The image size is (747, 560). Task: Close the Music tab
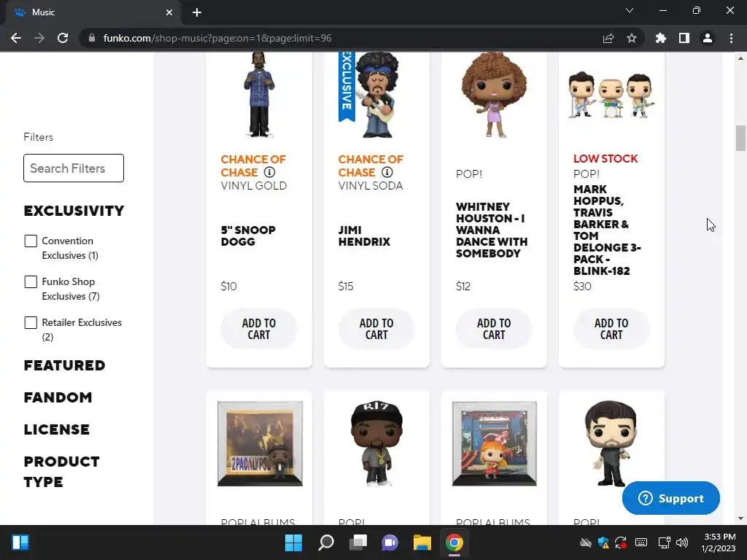[x=169, y=12]
